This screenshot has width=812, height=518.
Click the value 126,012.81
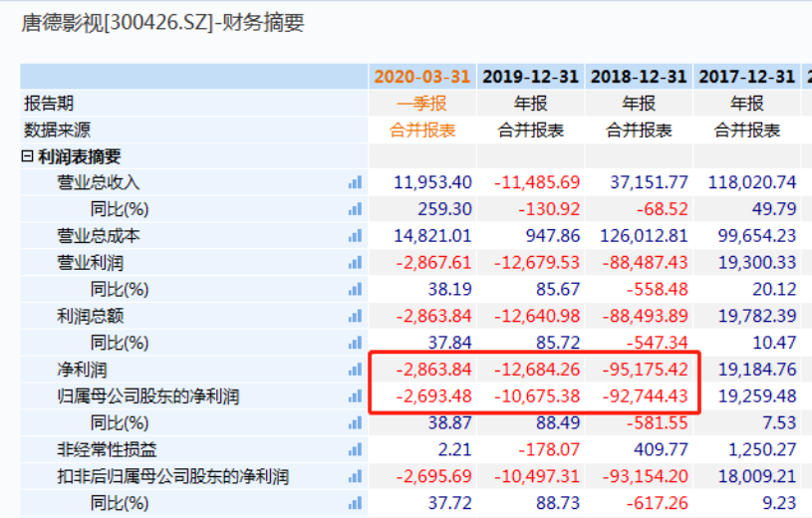pos(645,236)
